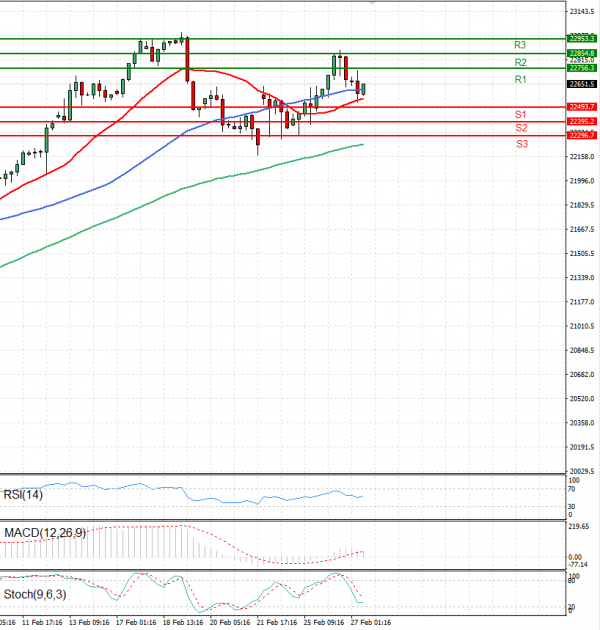The image size is (600, 630).
Task: Click the long red candle of 18 Feb
Action: click(x=187, y=59)
